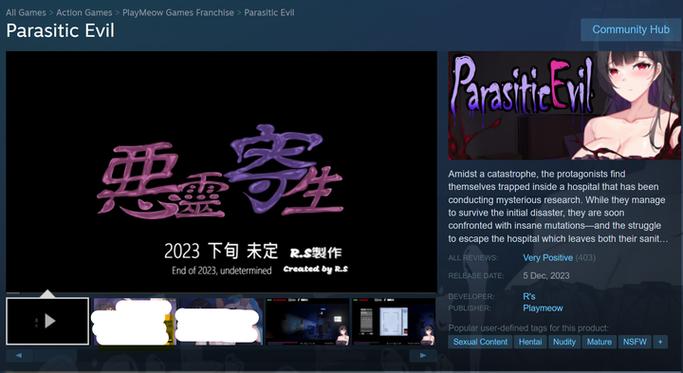Open PlayMeow Games Franchise breadcrumb
This screenshot has width=683, height=373.
point(178,13)
